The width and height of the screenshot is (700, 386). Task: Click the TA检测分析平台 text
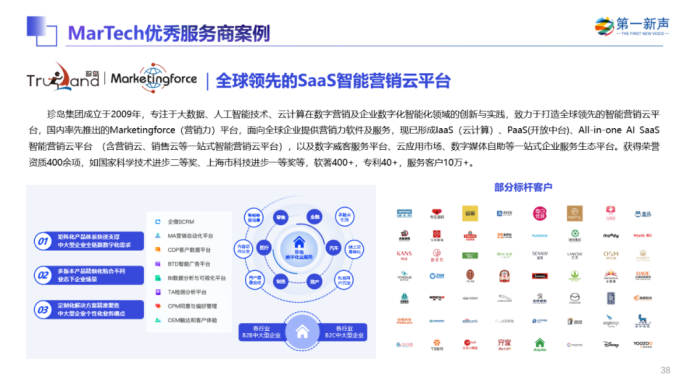187,292
